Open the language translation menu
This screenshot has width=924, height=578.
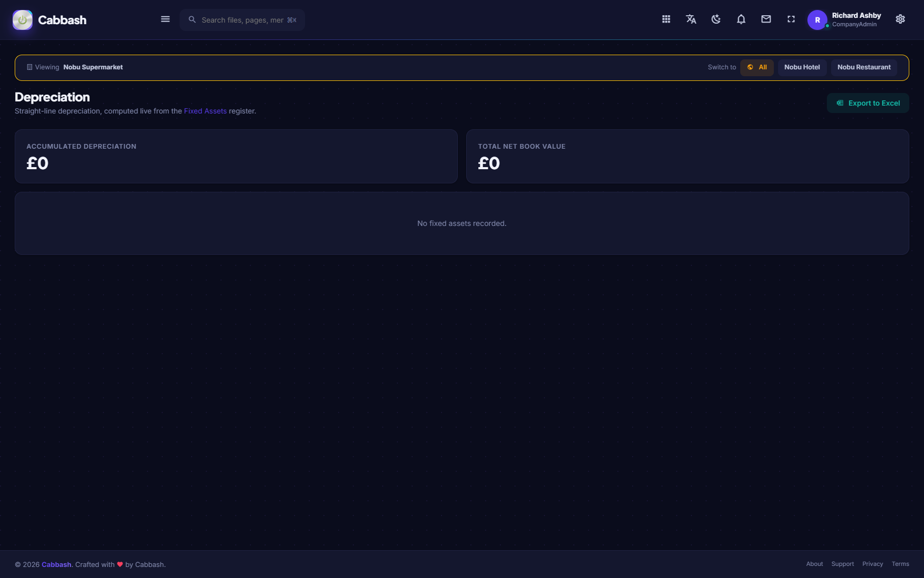point(691,19)
